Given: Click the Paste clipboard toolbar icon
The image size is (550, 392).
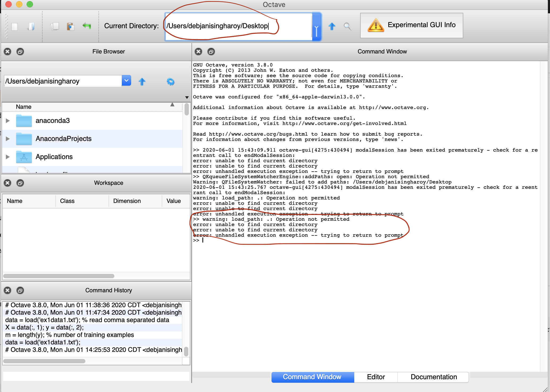Looking at the screenshot, I should click(70, 26).
